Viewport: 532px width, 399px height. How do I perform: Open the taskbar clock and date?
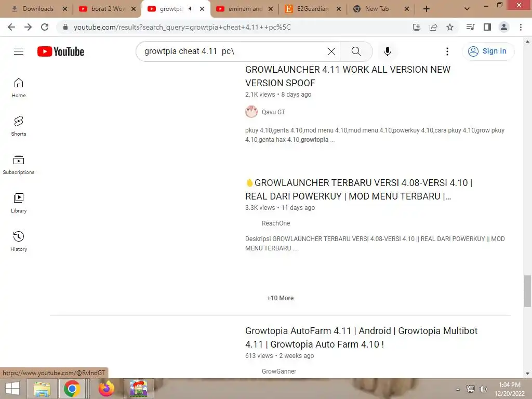coord(509,389)
